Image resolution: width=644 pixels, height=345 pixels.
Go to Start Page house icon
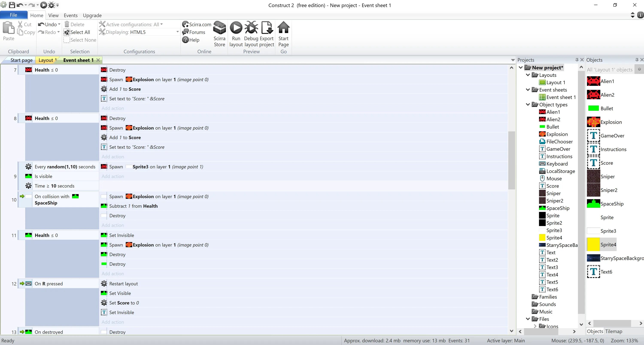pyautogui.click(x=283, y=28)
